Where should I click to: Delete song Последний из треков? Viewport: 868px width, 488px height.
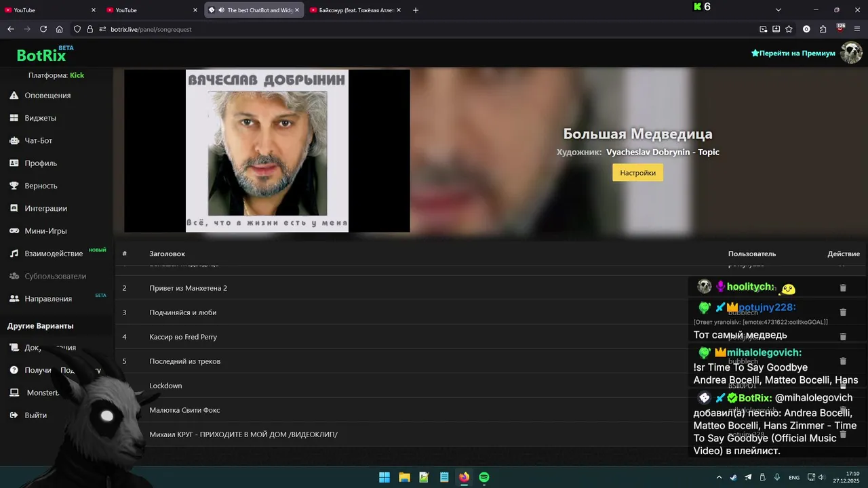[x=843, y=361]
